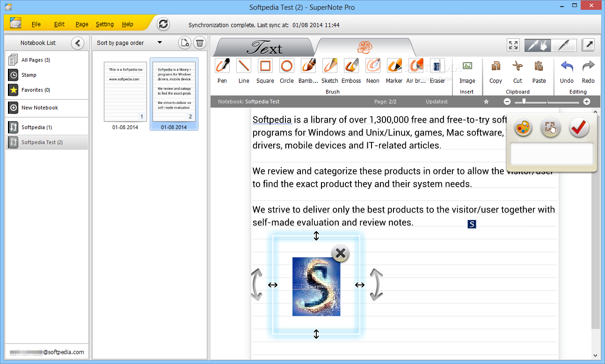
Task: Confirm with the red checkmark button
Action: [x=579, y=128]
